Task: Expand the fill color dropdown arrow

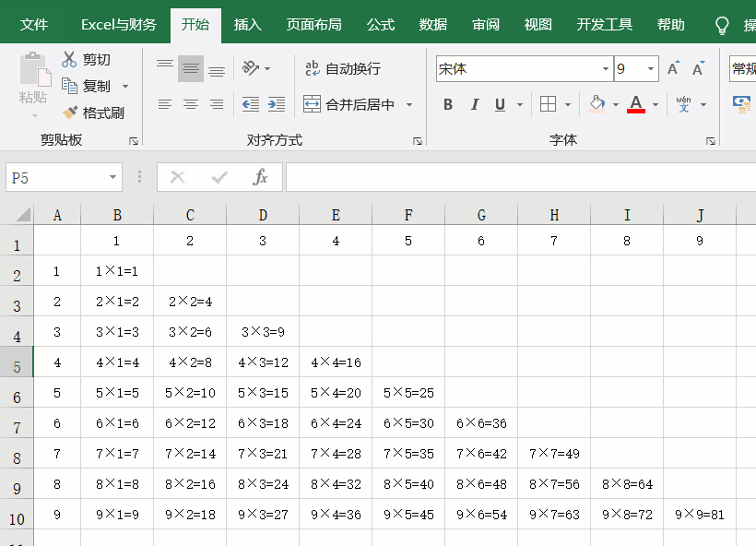Action: [616, 104]
